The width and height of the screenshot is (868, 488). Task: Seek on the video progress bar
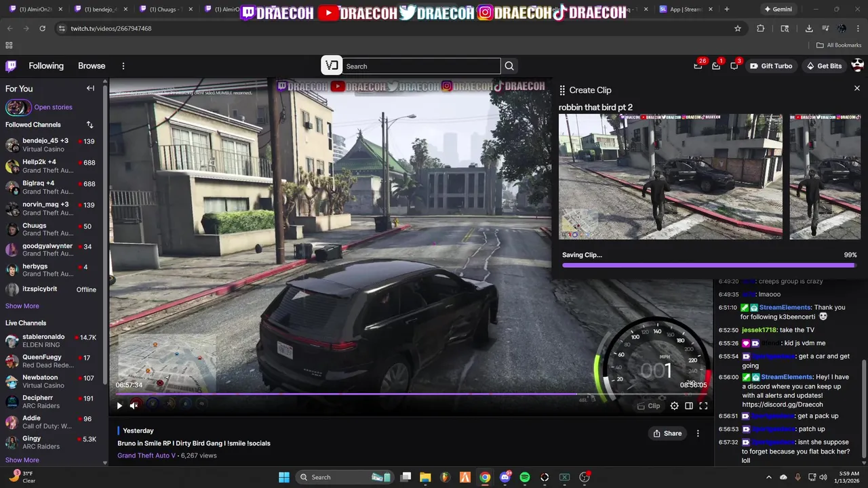[x=411, y=394]
